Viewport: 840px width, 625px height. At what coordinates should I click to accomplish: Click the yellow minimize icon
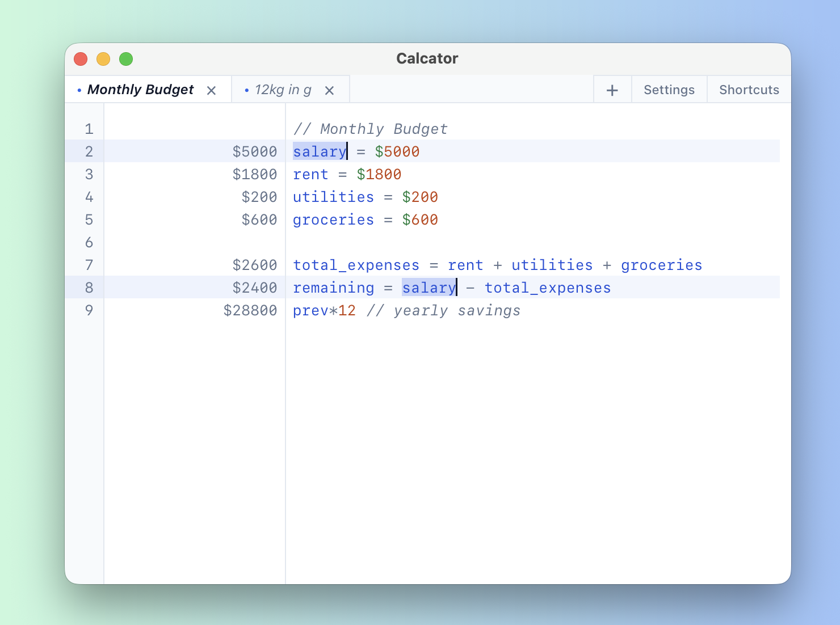pyautogui.click(x=103, y=59)
